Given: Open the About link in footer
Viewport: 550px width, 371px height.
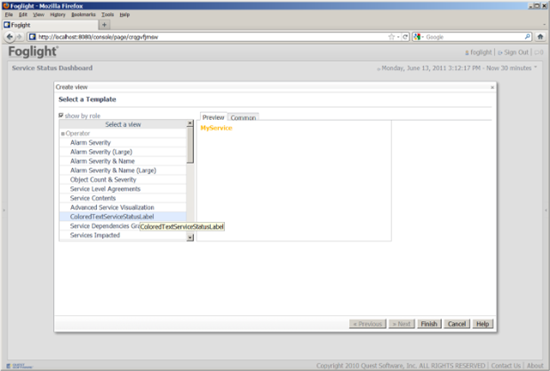Looking at the screenshot, I should click(535, 366).
